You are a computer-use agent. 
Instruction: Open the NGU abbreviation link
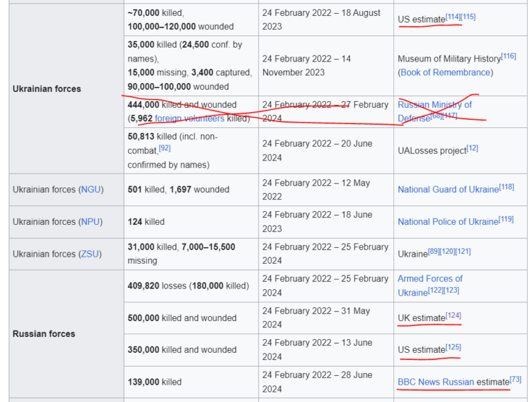(91, 190)
